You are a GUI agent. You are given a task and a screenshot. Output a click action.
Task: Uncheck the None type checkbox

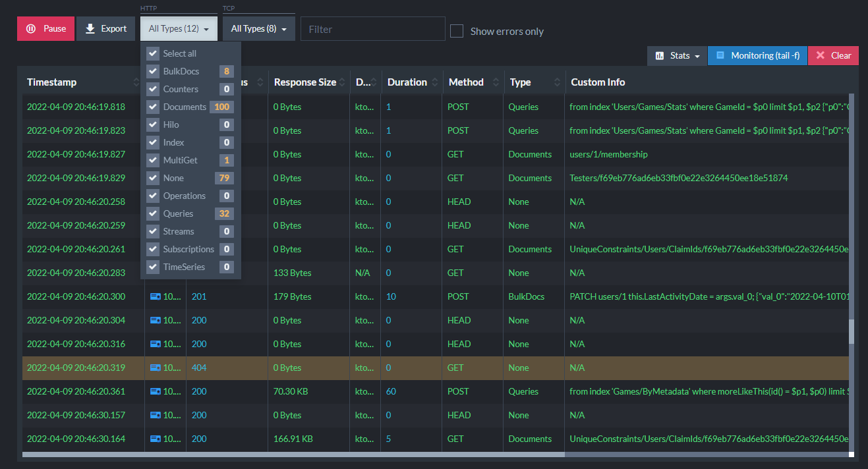click(x=153, y=178)
